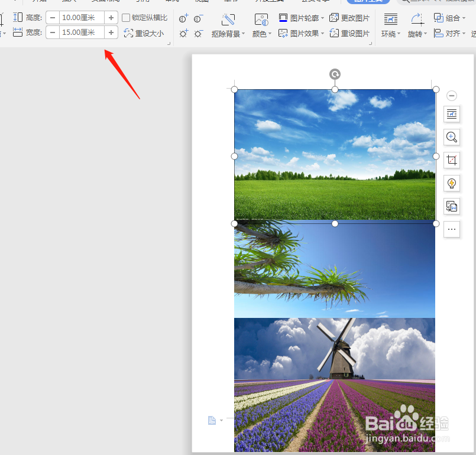Click the height field showing 10.00厘米
This screenshot has width=476, height=455.
82,18
